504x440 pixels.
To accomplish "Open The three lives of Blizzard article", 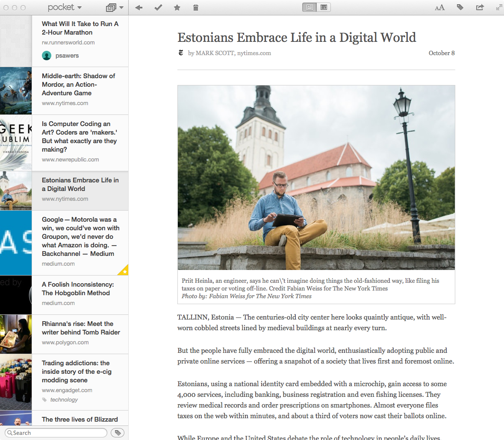I will pyautogui.click(x=64, y=418).
